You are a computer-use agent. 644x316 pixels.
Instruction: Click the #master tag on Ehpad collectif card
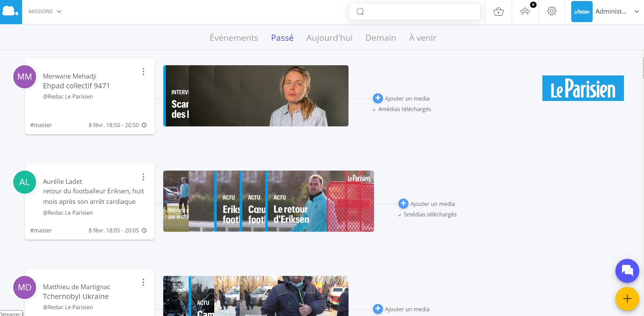tap(41, 125)
